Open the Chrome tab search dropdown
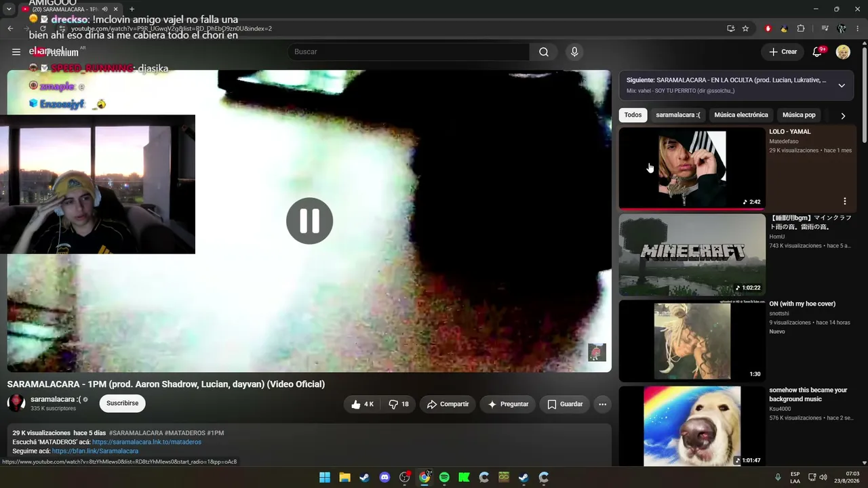 click(9, 9)
